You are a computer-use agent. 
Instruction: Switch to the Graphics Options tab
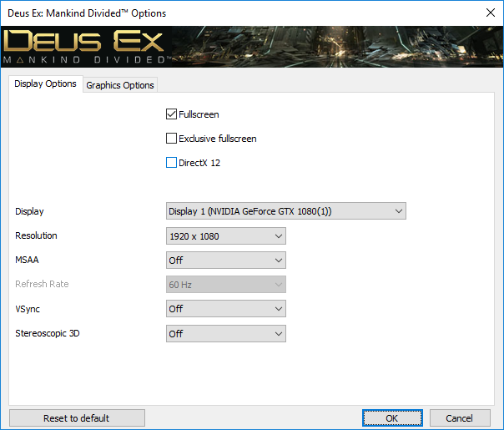pyautogui.click(x=120, y=85)
